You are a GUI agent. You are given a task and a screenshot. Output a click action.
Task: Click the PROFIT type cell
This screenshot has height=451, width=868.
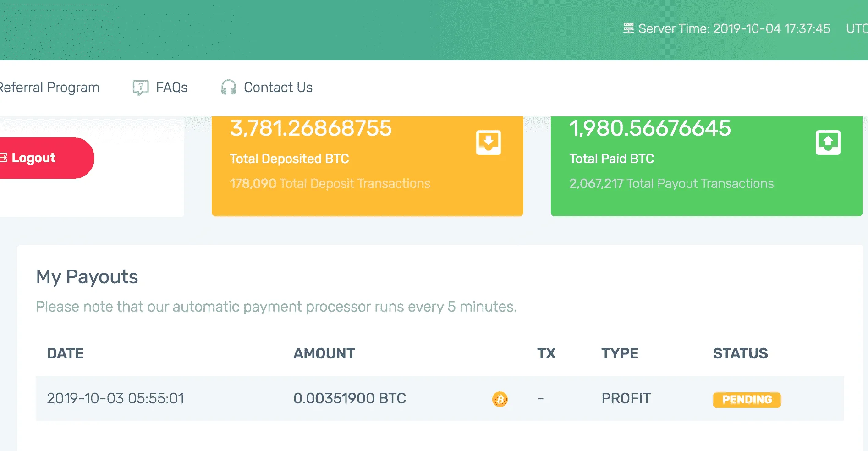click(626, 398)
